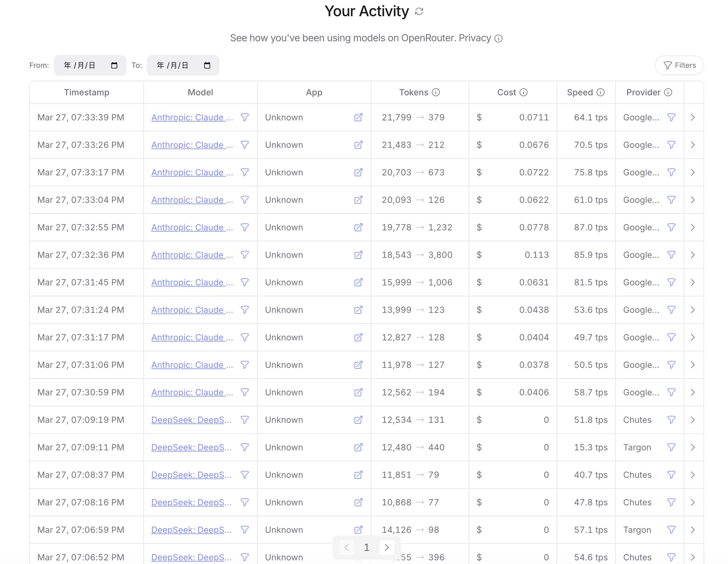The width and height of the screenshot is (728, 564).
Task: Click the Speed column info icon
Action: (x=601, y=92)
